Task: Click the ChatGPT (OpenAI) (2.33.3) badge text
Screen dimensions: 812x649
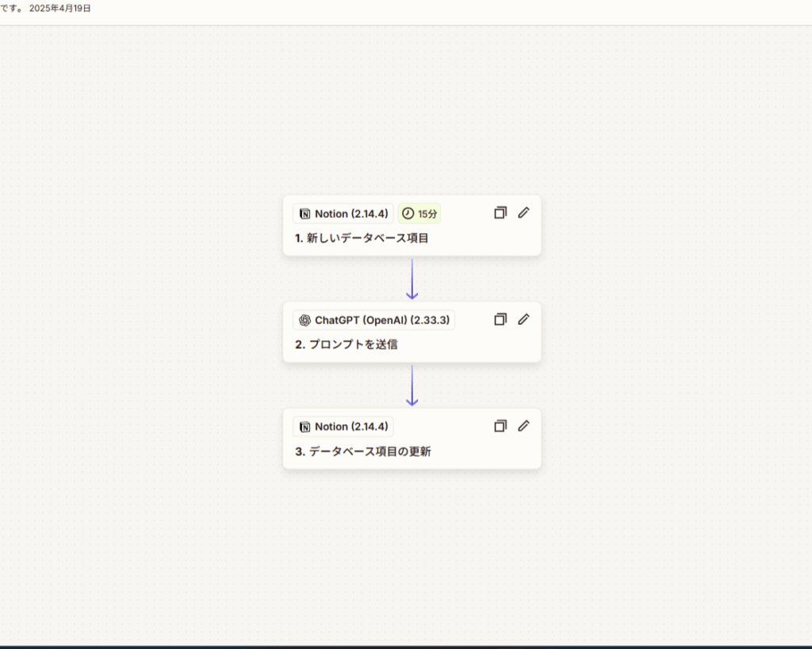Action: coord(382,320)
